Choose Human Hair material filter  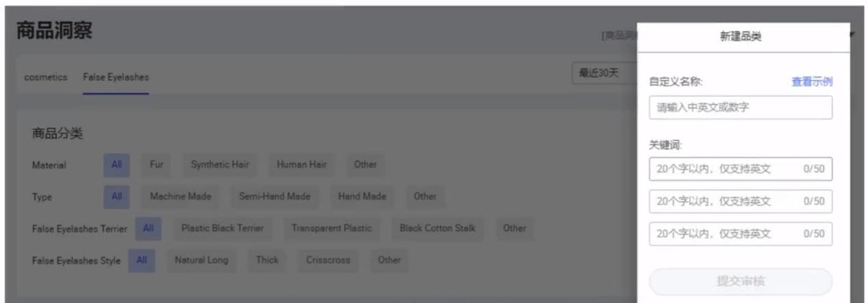tap(301, 165)
